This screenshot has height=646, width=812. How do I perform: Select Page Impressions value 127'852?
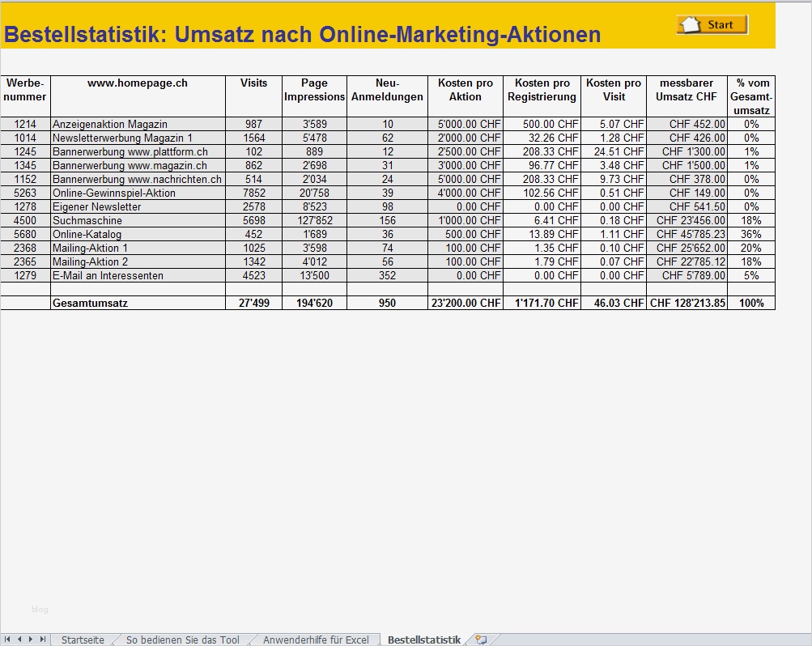314,220
